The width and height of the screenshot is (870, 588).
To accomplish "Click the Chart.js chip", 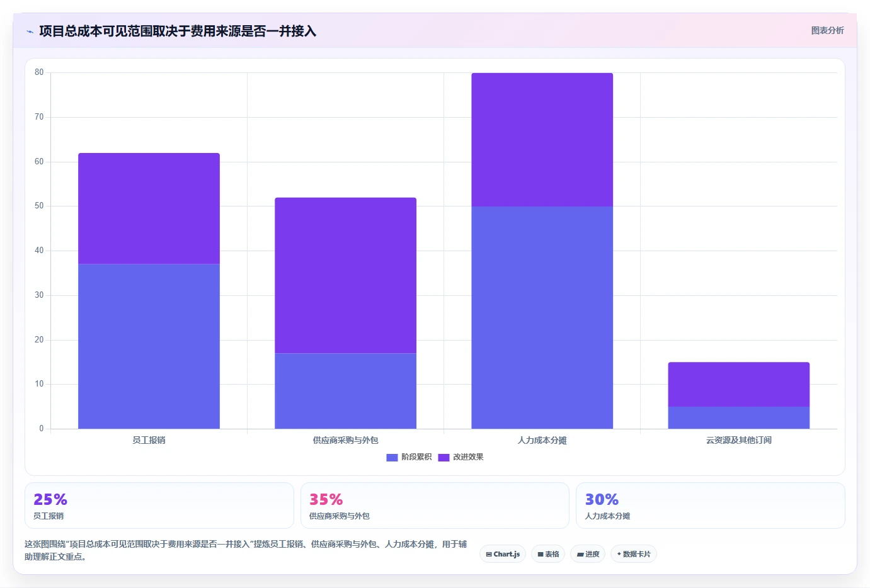I will tap(503, 554).
